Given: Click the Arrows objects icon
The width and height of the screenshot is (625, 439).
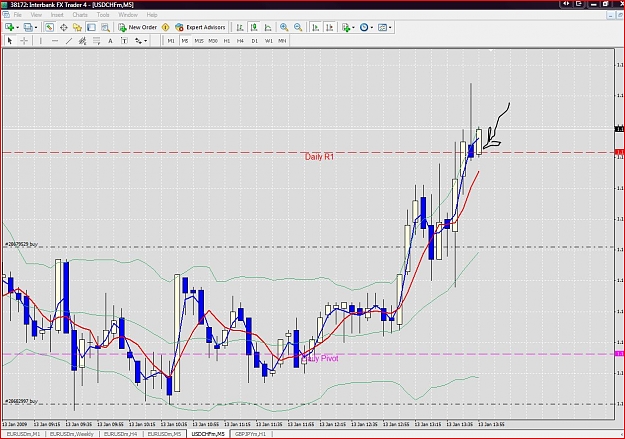Looking at the screenshot, I should [138, 41].
